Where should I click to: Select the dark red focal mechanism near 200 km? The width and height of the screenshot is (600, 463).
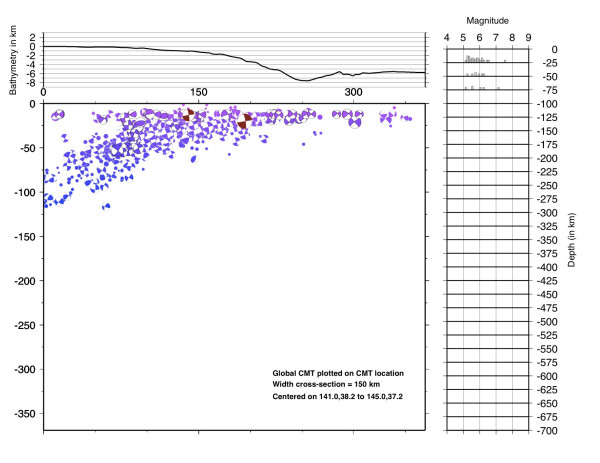pos(245,122)
